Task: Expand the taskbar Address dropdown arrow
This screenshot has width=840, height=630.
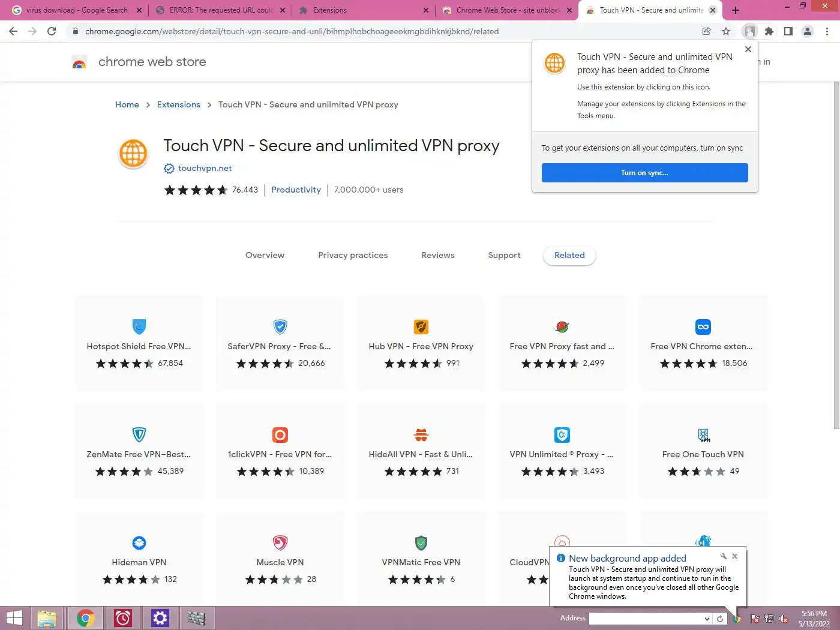Action: [x=707, y=619]
